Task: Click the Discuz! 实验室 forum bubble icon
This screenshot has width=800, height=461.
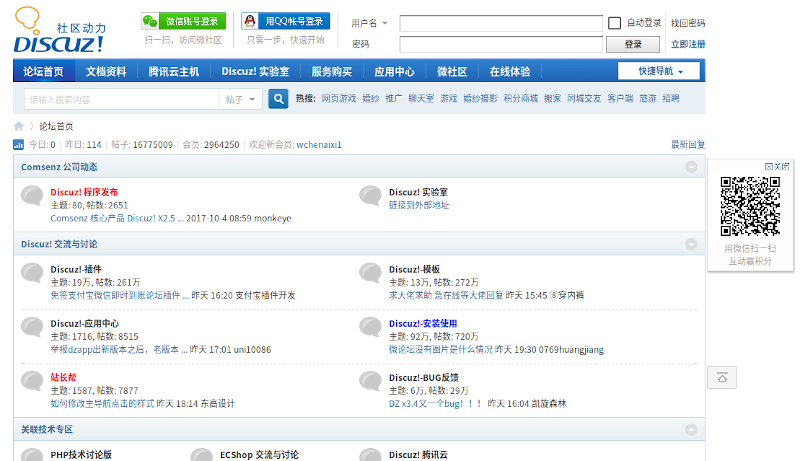Action: (370, 196)
